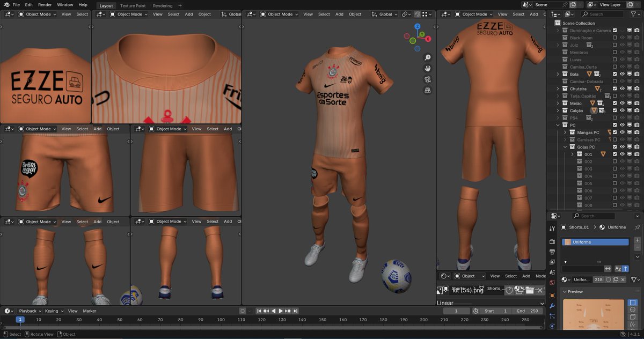
Task: Open the Object properties tab
Action: 552,296
